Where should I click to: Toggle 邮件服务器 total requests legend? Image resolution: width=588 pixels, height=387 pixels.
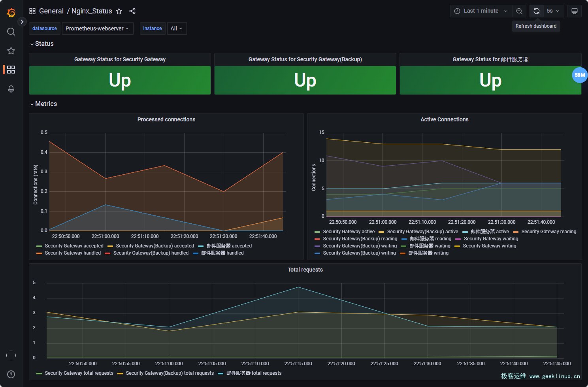pos(254,373)
